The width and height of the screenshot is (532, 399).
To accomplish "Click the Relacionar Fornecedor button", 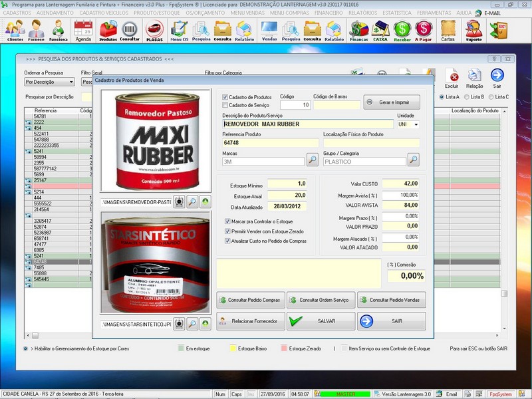I will click(251, 321).
